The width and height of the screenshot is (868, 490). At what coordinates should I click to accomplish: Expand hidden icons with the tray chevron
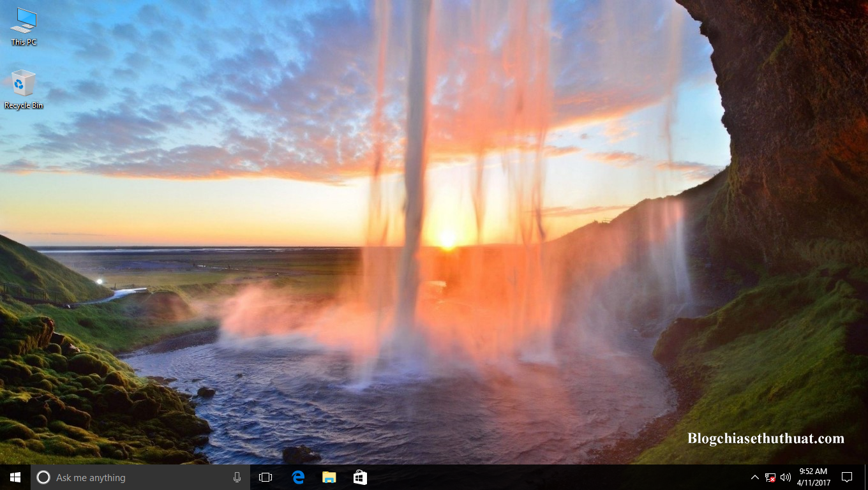(754, 477)
